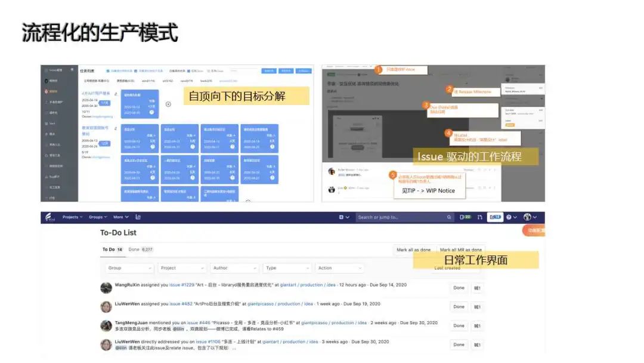Mark WangRuXin's issue #1229 to-do as Done
Screen dimensions: 644x363
(459, 288)
